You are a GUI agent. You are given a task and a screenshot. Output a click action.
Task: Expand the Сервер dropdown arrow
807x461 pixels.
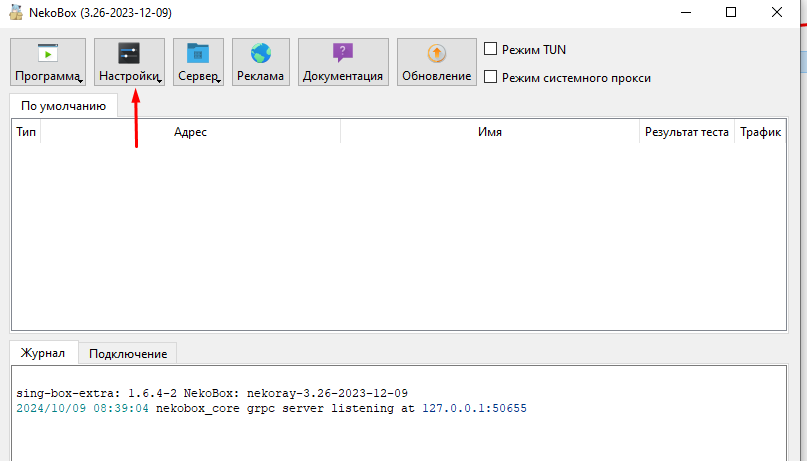[x=218, y=81]
